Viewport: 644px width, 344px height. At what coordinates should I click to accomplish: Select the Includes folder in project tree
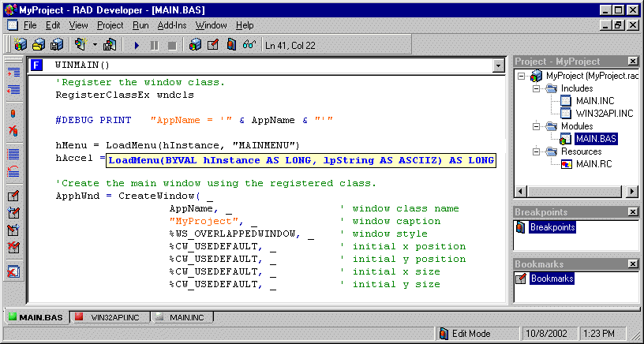point(577,88)
